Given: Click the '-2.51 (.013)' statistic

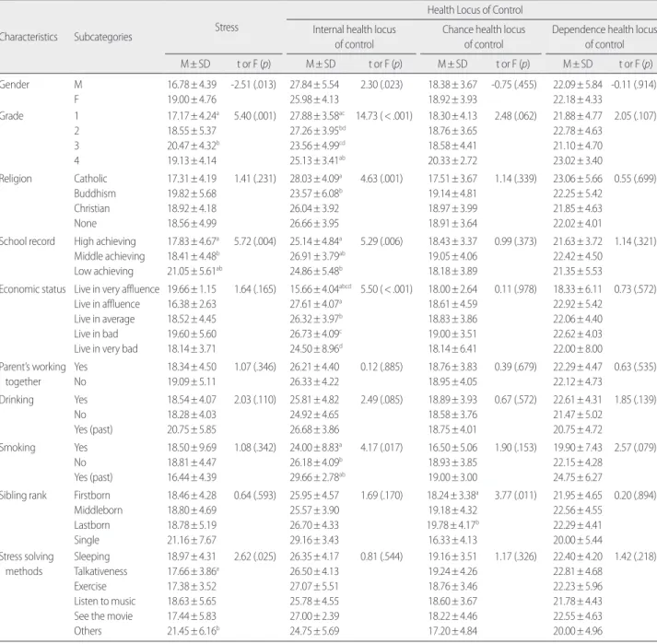Looking at the screenshot, I should [253, 85].
